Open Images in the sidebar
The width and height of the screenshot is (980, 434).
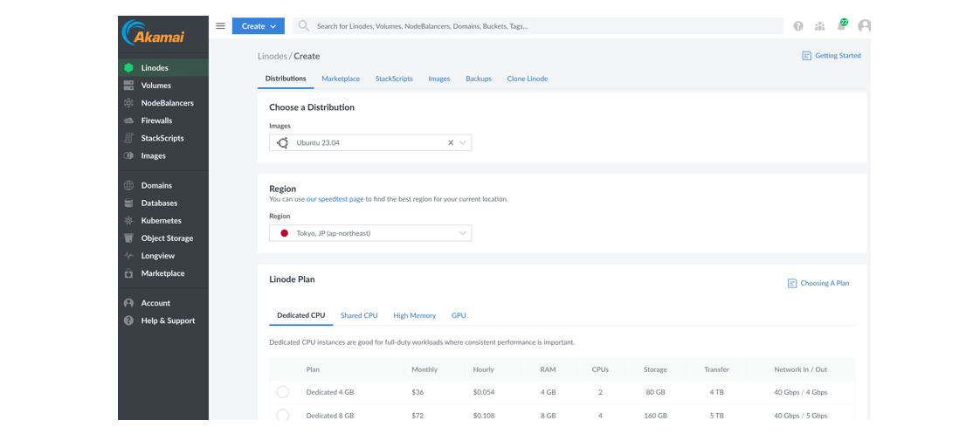click(163, 155)
